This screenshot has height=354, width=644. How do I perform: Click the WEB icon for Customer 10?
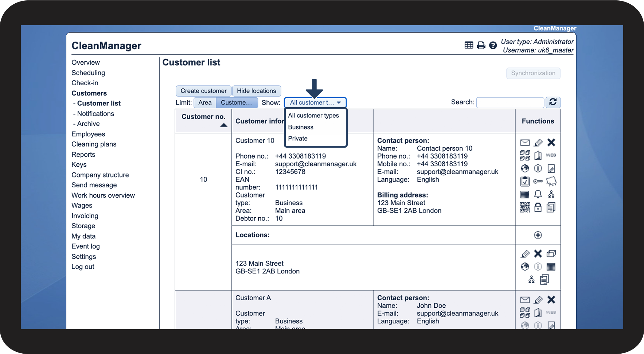click(x=551, y=155)
